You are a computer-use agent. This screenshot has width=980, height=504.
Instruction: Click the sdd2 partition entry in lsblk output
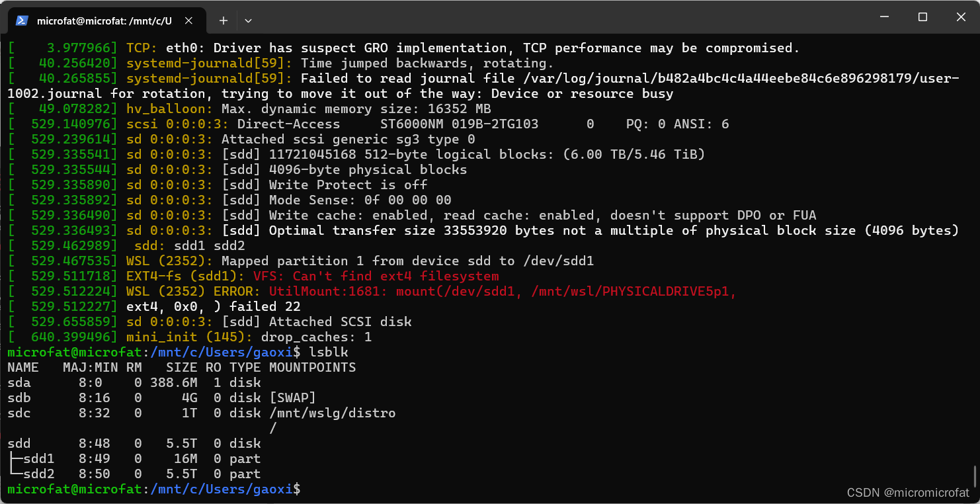click(x=38, y=474)
